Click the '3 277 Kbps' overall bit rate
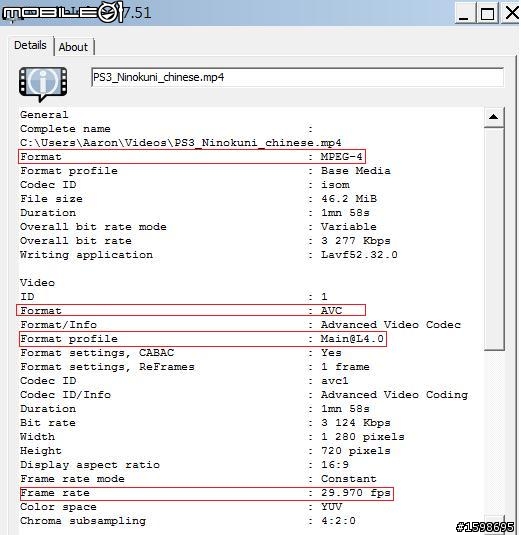 (356, 241)
